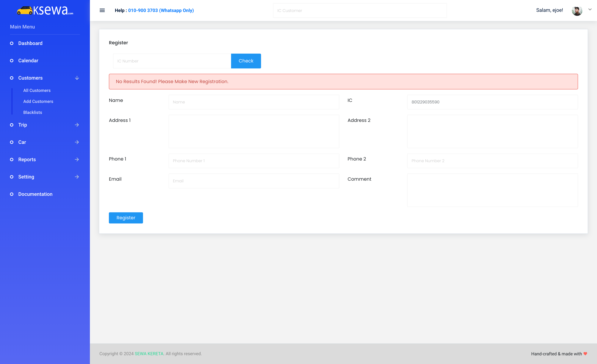Image resolution: width=597 pixels, height=364 pixels.
Task: Collapse the Customers submenu arrow
Action: pyautogui.click(x=77, y=78)
